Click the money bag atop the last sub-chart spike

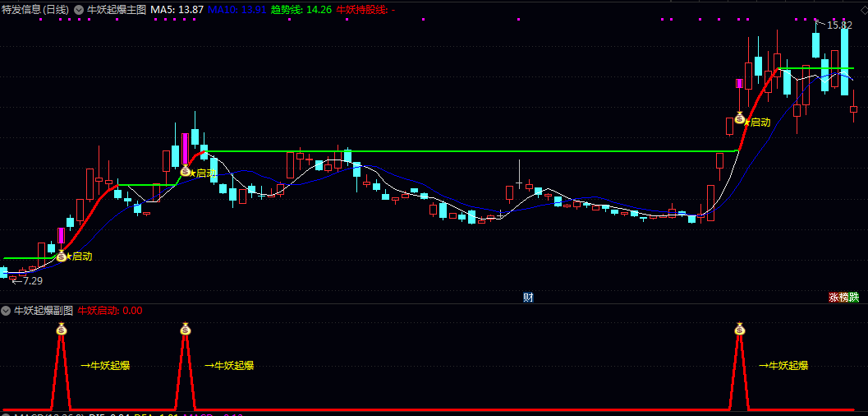740,329
